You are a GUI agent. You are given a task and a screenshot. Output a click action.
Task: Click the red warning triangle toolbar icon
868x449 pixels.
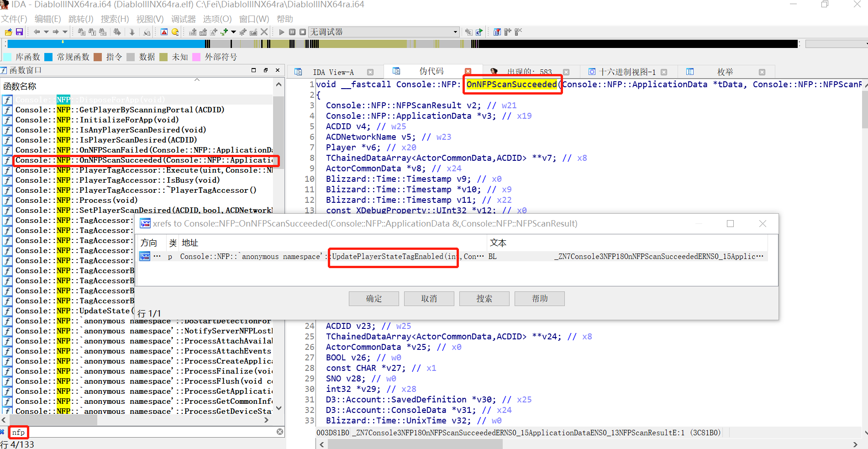pyautogui.click(x=164, y=32)
